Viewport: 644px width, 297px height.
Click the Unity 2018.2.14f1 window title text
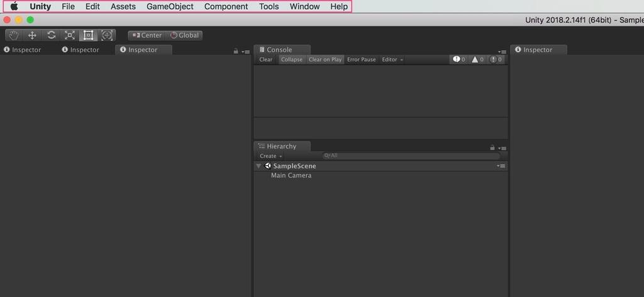(584, 20)
